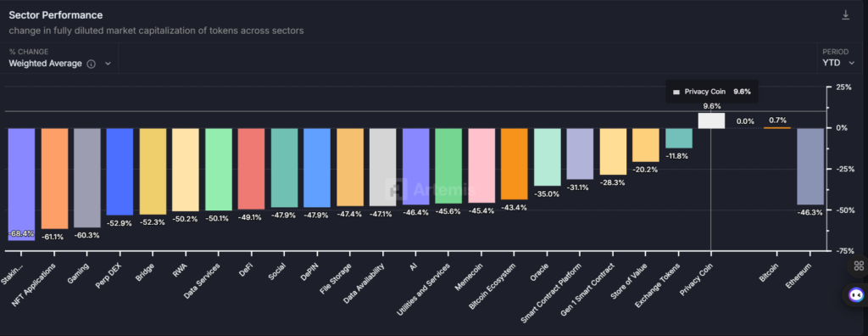Viewport: 868px width, 336px height.
Task: Click the red DeFi bar
Action: (251, 169)
